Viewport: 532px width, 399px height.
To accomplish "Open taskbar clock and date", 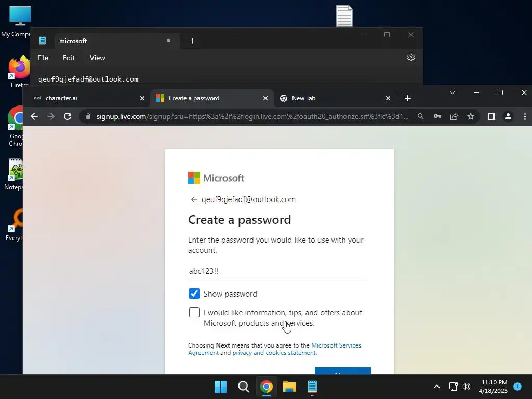I will pos(493,387).
